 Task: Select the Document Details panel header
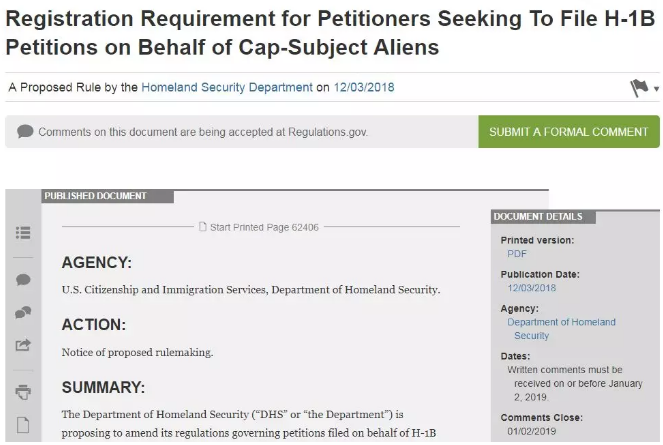(539, 216)
